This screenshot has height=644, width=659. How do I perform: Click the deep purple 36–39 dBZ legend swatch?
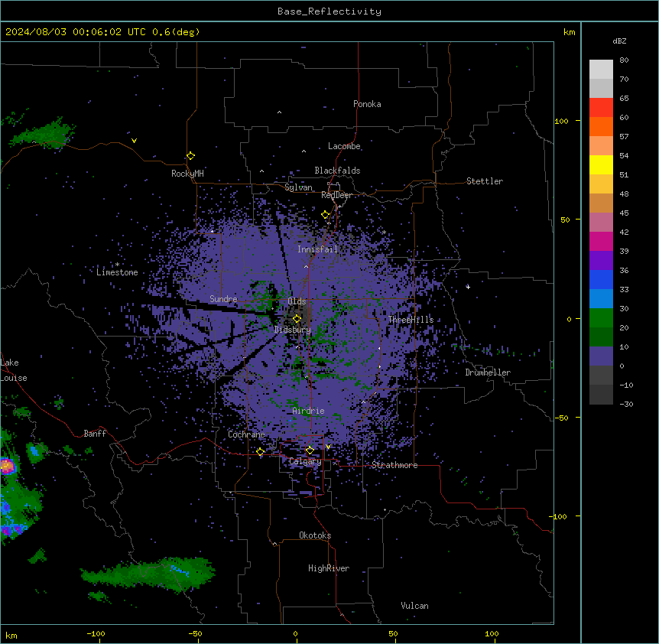(601, 261)
